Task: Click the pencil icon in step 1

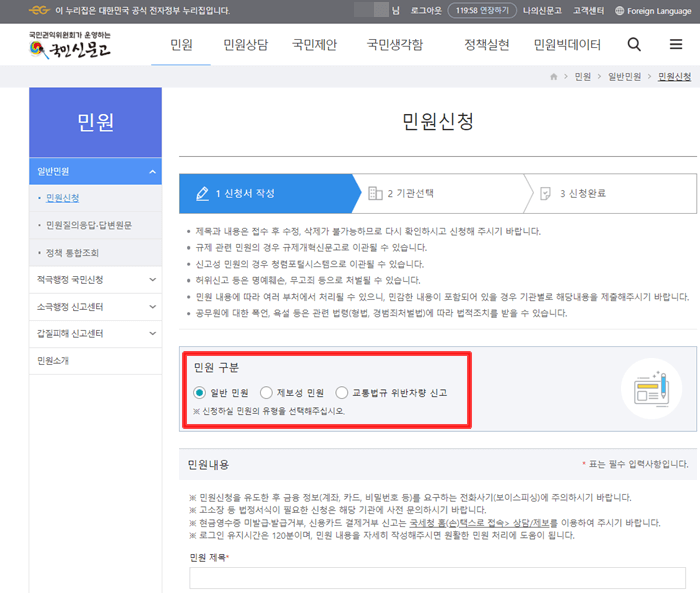Action: [202, 193]
